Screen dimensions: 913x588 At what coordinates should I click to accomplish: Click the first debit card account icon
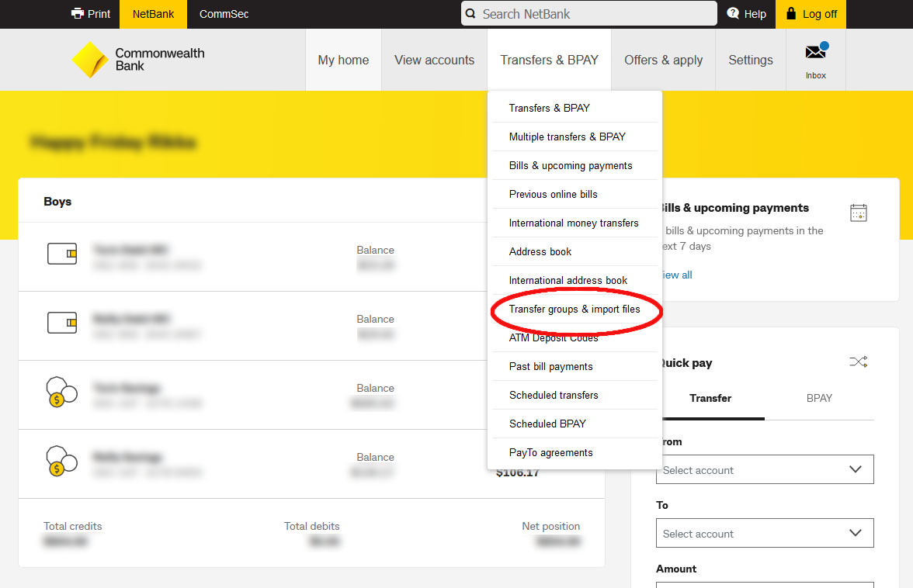click(x=62, y=254)
